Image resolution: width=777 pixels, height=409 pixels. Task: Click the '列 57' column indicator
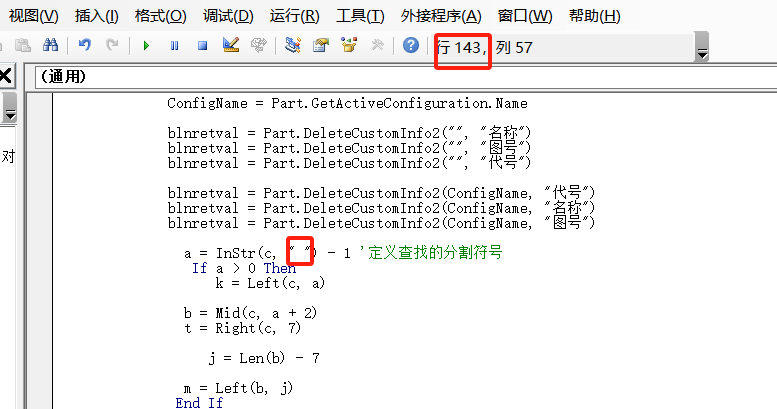click(x=514, y=48)
